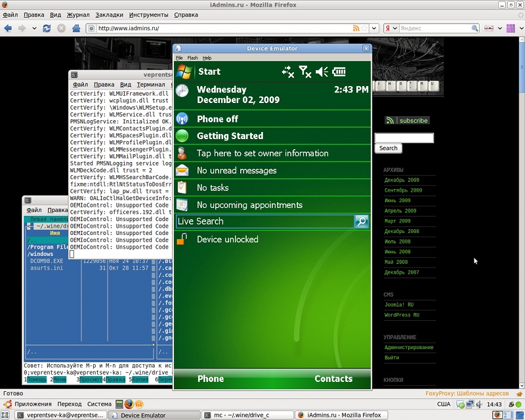Viewport: 525px width, 420px height.
Task: Tap the No tasks clipboard entry
Action: (272, 188)
